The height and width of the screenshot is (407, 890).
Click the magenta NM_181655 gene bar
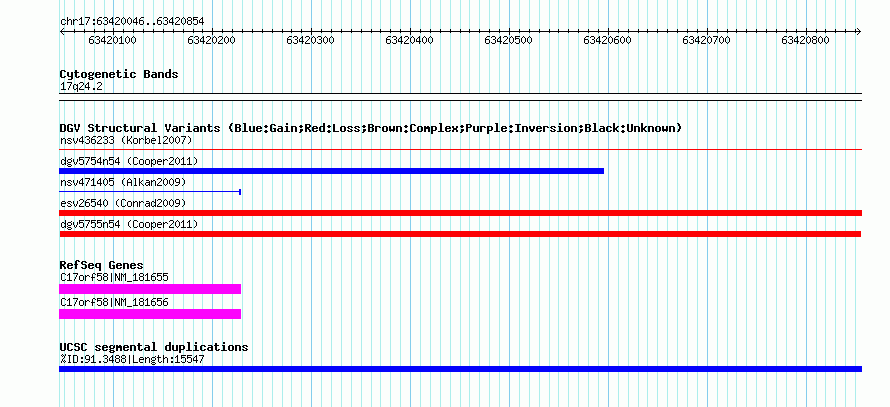tap(150, 289)
